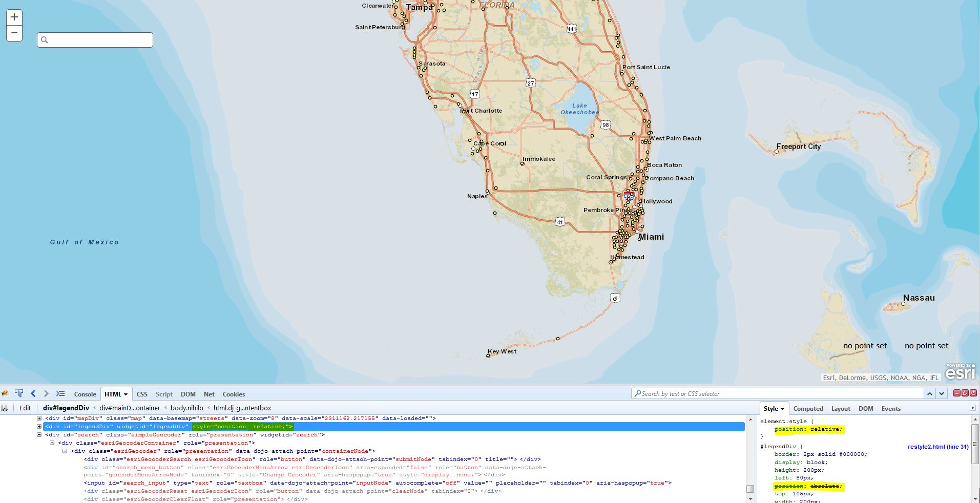
Task: Collapse the div id="search" node
Action: coord(39,435)
